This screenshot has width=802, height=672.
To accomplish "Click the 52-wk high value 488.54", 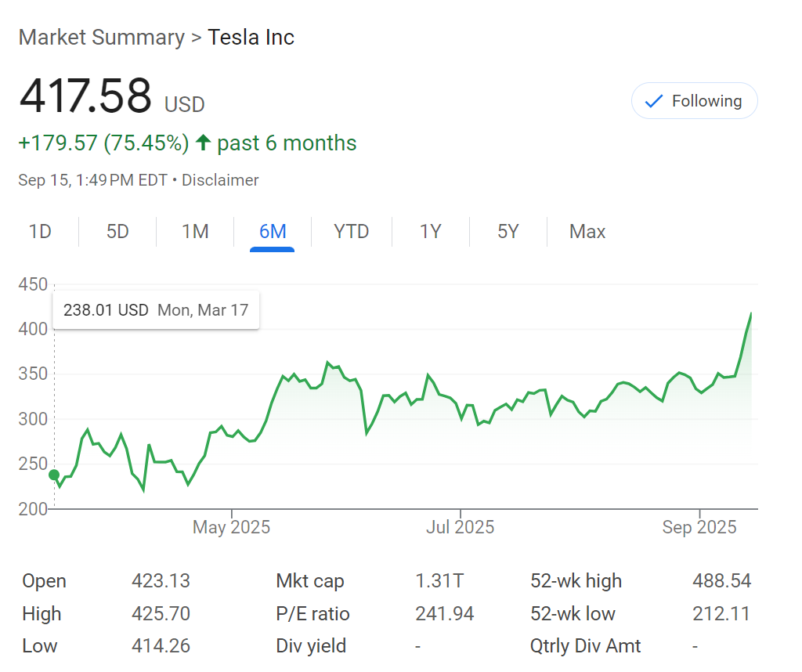I will coord(721,581).
